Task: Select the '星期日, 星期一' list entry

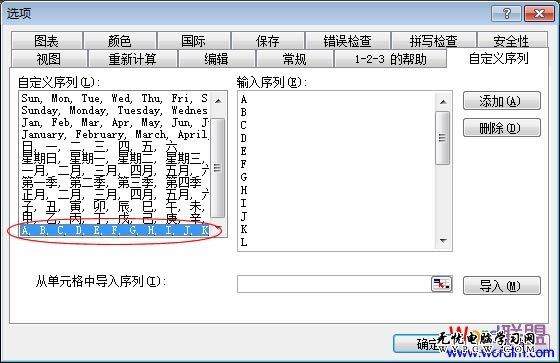Action: (115, 158)
